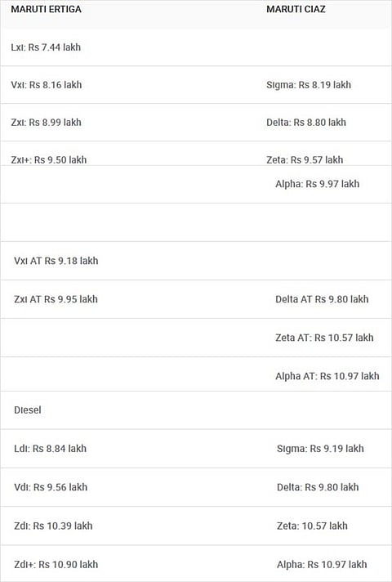
Task: Select Zeta AT: Rs 10.57 lakh cell
Action: point(324,338)
